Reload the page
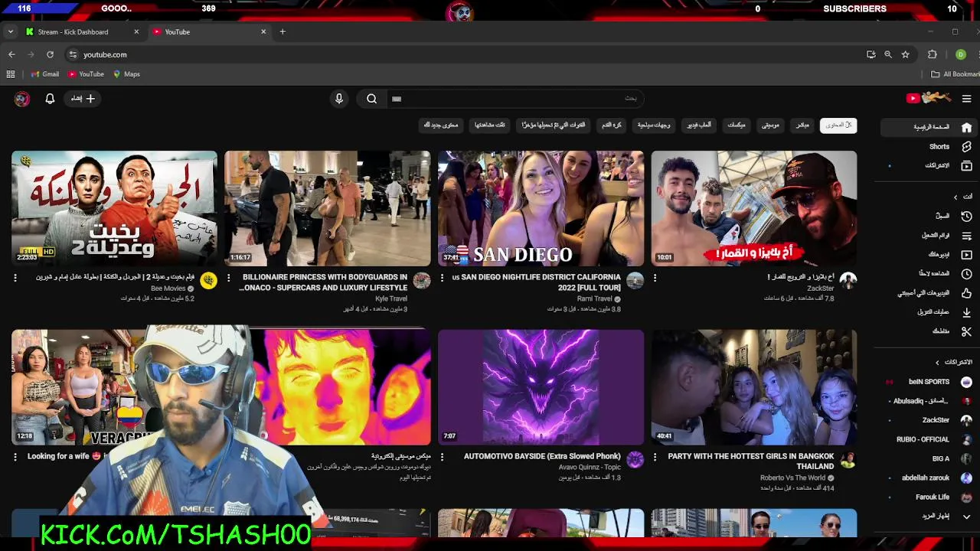Viewport: 980px width, 551px height. pyautogui.click(x=50, y=54)
